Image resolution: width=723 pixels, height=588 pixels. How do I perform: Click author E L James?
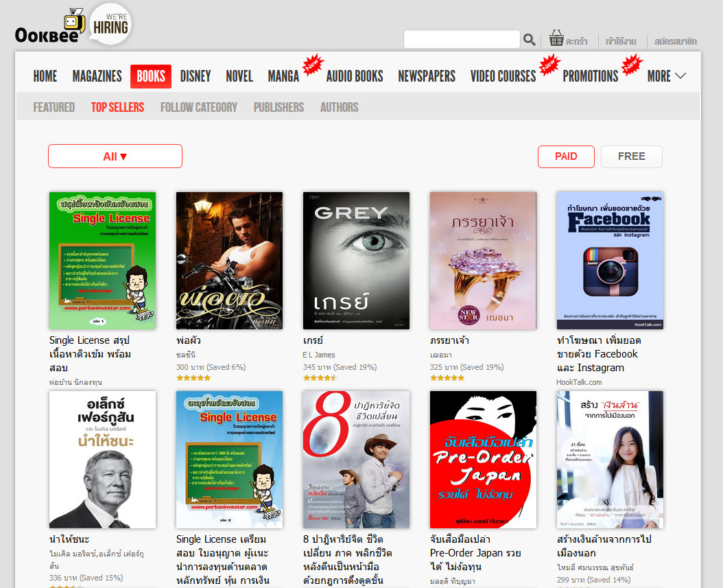[x=318, y=355]
